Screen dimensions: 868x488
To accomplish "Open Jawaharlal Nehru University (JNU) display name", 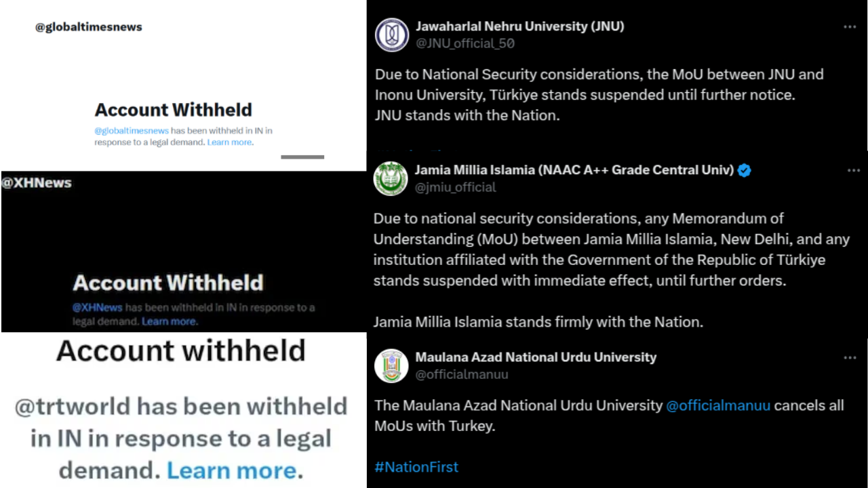I will [519, 26].
